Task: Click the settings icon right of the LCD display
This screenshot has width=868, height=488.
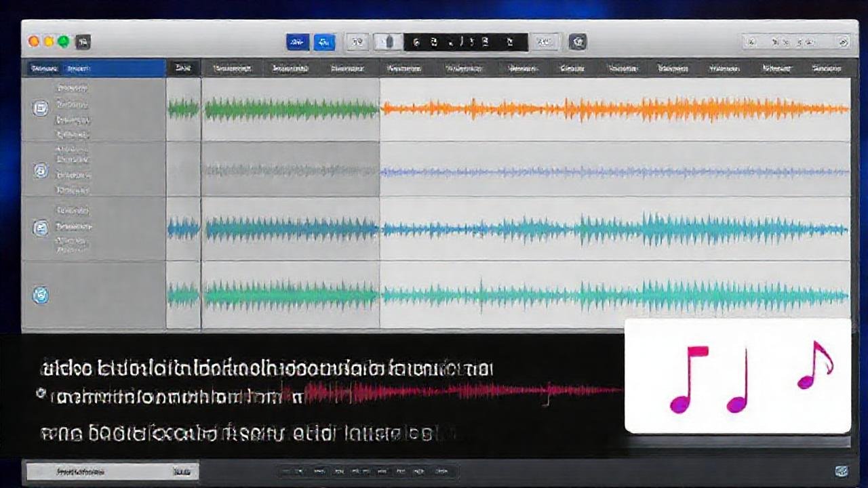Action: pos(578,42)
